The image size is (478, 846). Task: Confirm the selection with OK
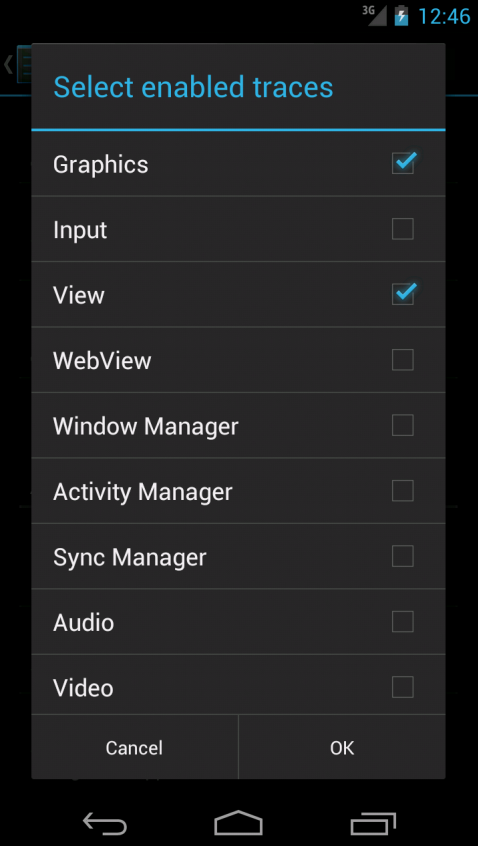tap(342, 747)
